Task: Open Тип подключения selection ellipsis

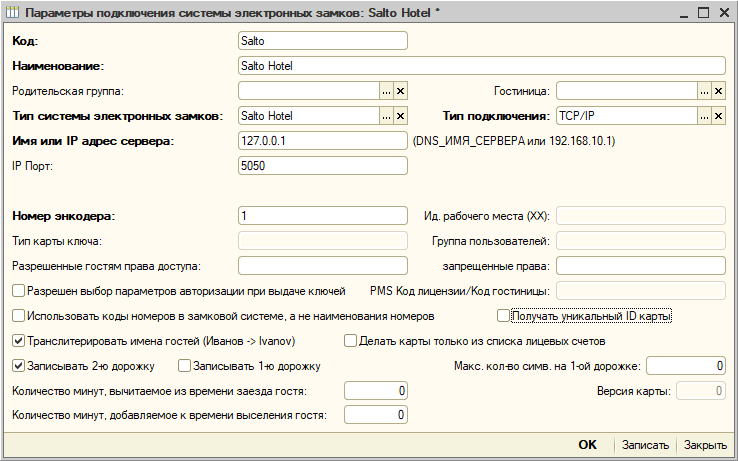Action: pyautogui.click(x=704, y=116)
